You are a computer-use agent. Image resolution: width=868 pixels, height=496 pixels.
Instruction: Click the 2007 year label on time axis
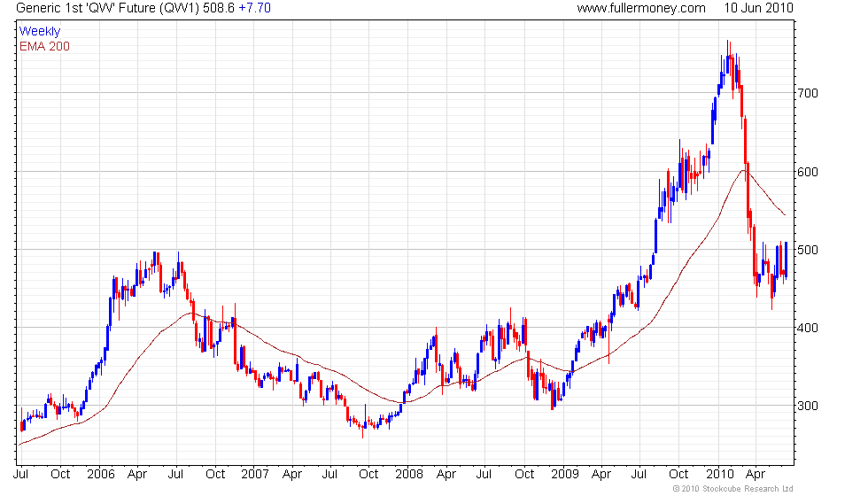tap(255, 475)
